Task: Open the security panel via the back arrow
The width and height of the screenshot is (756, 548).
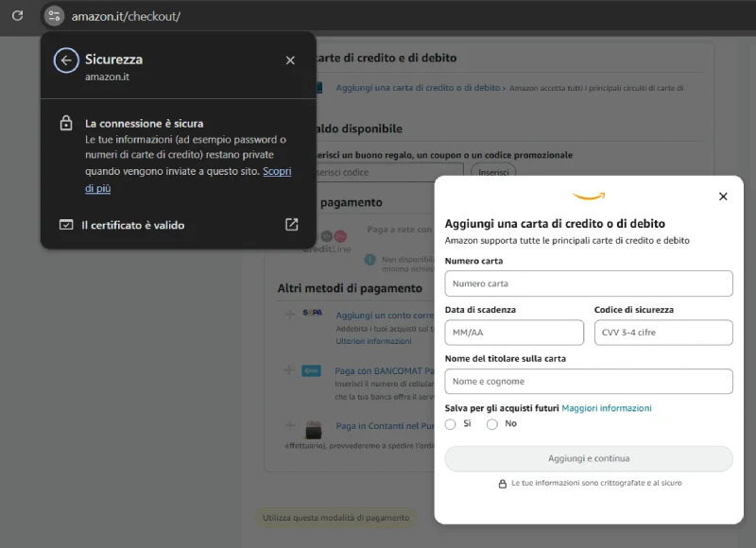Action: (x=65, y=60)
